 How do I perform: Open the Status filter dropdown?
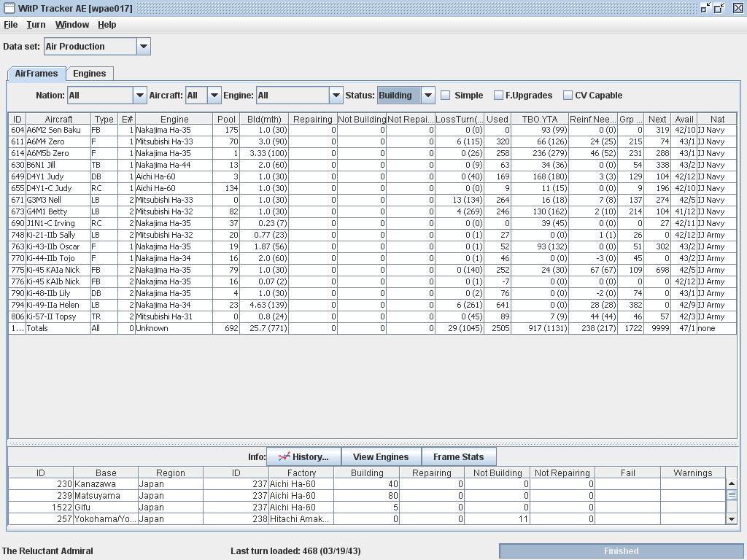click(x=428, y=96)
